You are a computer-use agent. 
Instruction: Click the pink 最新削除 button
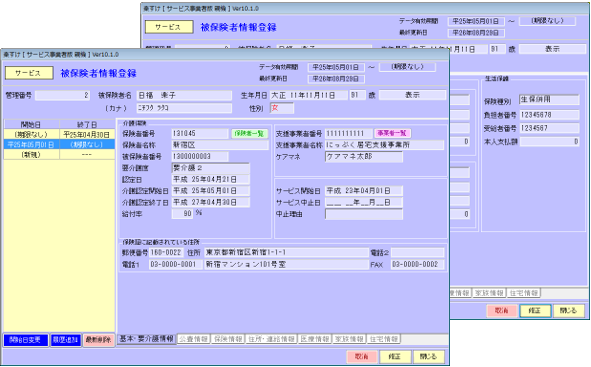(98, 340)
